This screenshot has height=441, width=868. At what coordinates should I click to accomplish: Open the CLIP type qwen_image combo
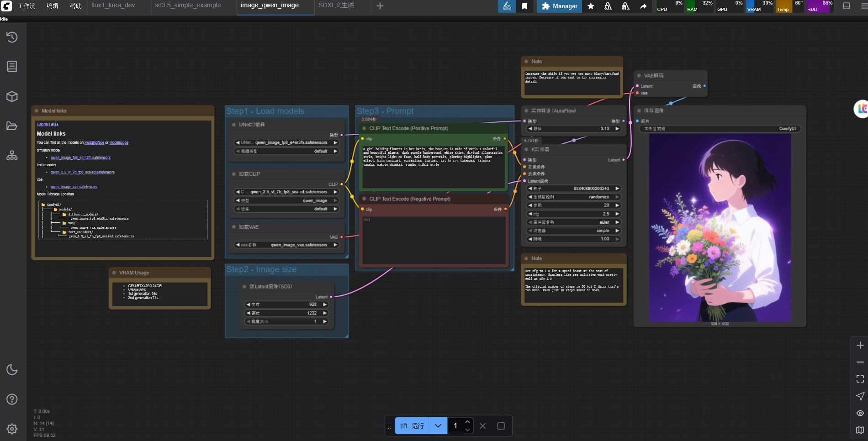pyautogui.click(x=286, y=200)
